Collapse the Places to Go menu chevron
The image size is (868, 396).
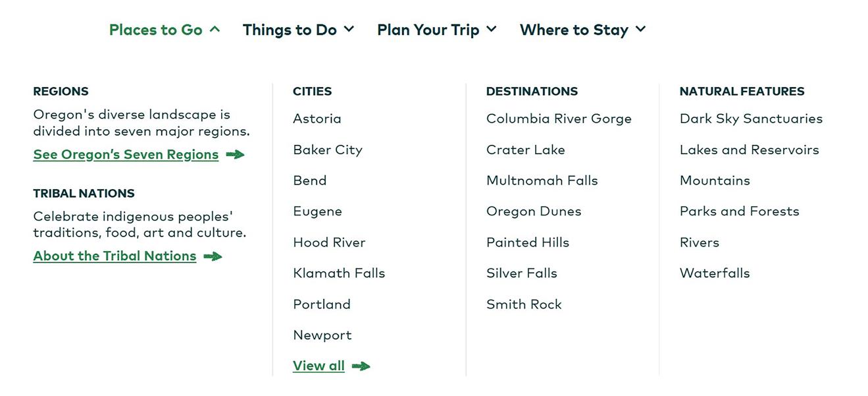(215, 30)
